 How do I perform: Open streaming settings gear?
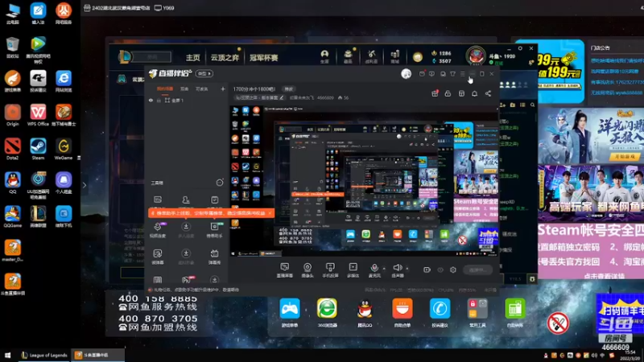tap(453, 269)
